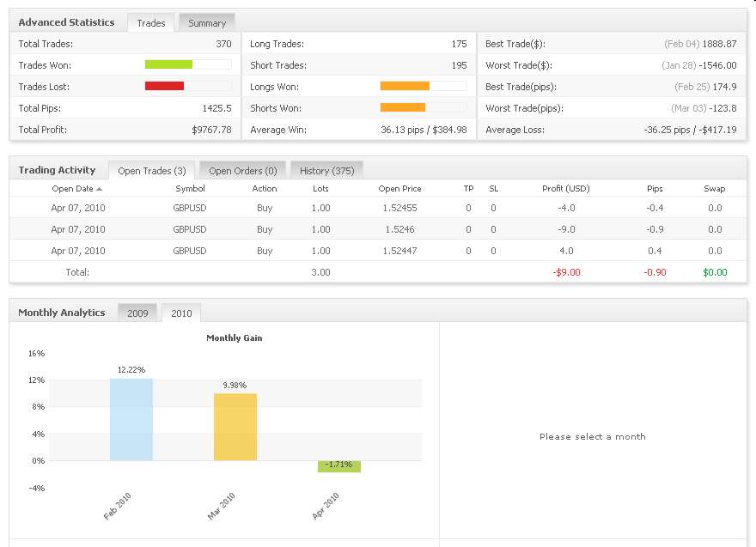The height and width of the screenshot is (547, 756).
Task: Select the Trades tab in Advanced Statistics
Action: pyautogui.click(x=151, y=23)
